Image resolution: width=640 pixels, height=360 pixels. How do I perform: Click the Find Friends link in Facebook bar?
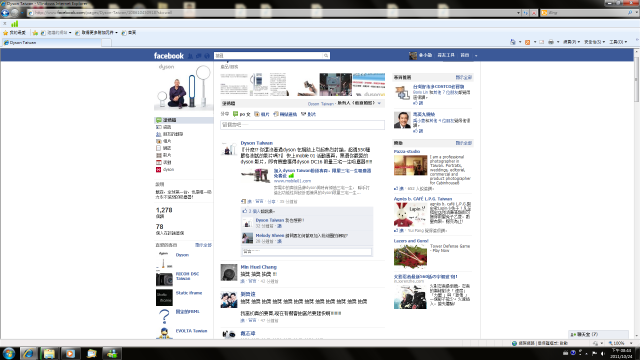[x=446, y=55]
